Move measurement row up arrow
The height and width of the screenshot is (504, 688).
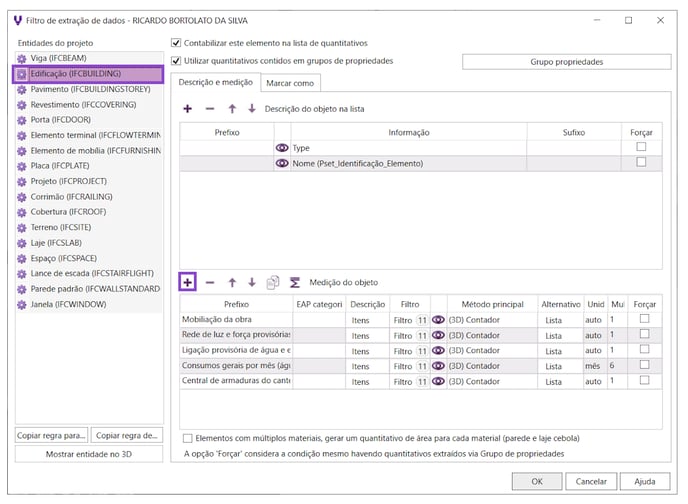point(232,282)
